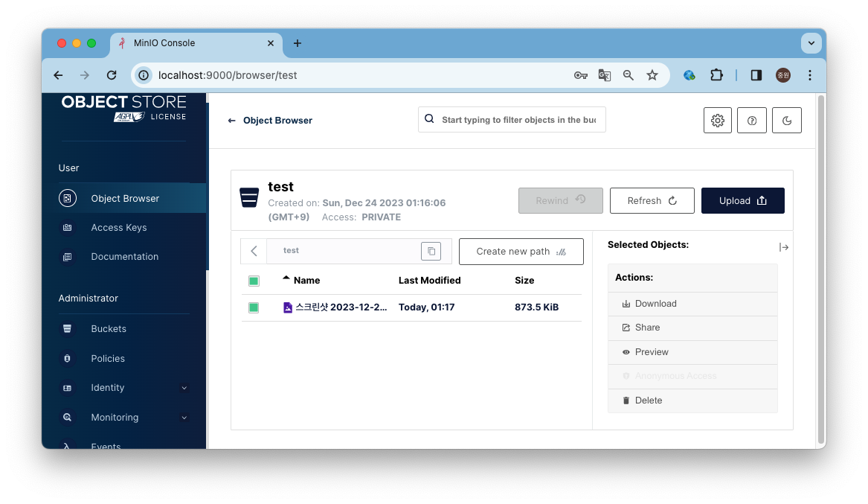Screen dimensions: 868x504
Task: Click the page vertical scrollbar
Action: pyautogui.click(x=821, y=270)
